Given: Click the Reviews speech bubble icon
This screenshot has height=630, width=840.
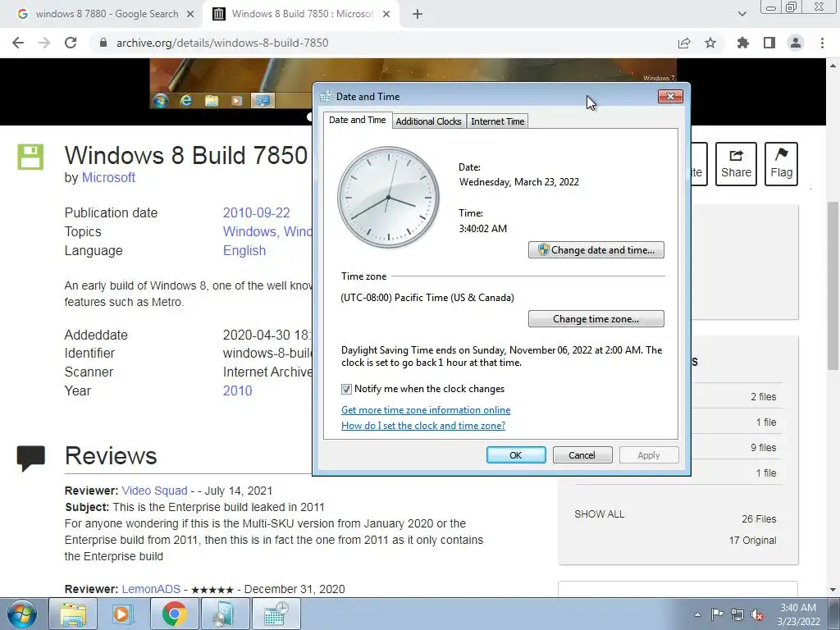Looking at the screenshot, I should click(x=30, y=459).
